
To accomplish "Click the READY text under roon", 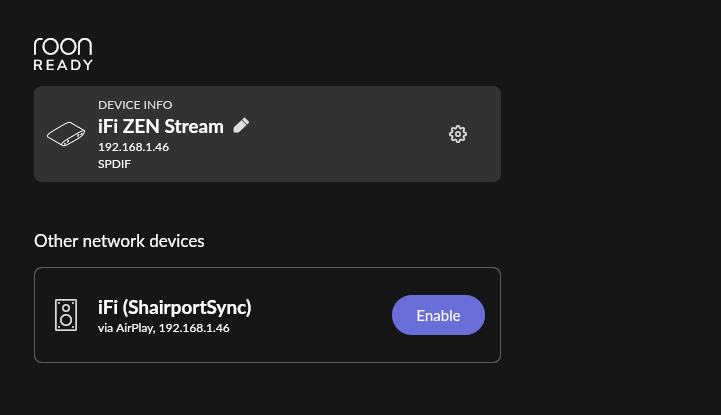I will (x=63, y=65).
